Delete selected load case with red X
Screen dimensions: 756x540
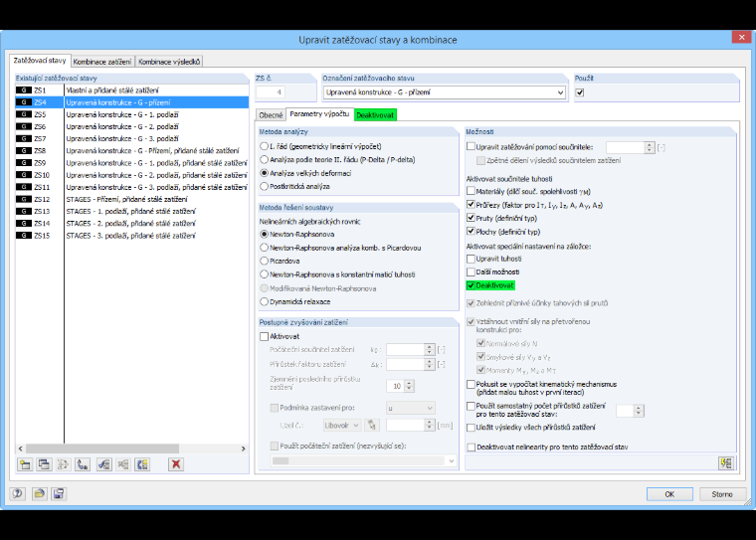[x=176, y=464]
